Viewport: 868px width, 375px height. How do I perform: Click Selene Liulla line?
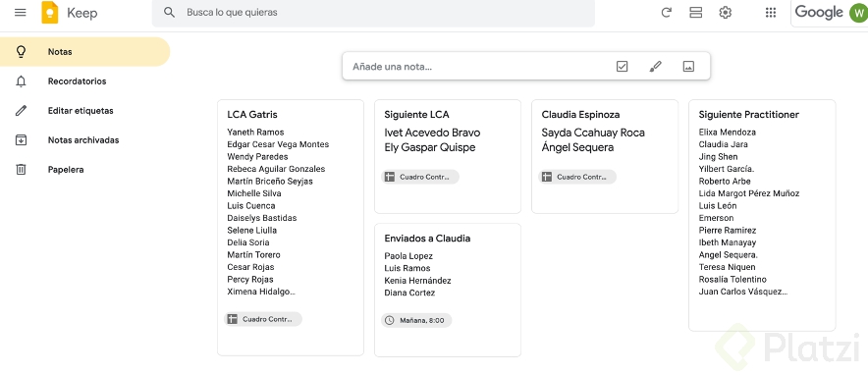pyautogui.click(x=252, y=230)
